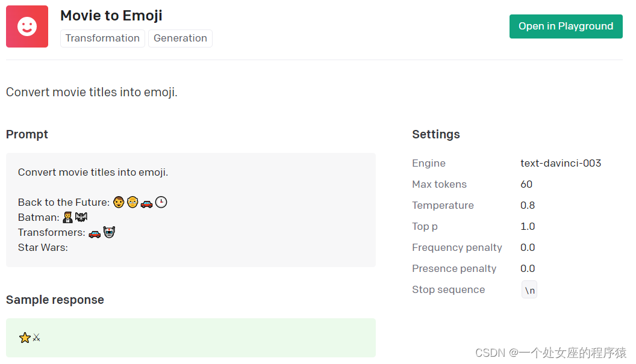Screen dimensions: 636x364
Task: Click the boy emoji in Back to the Future line
Action: (119, 203)
